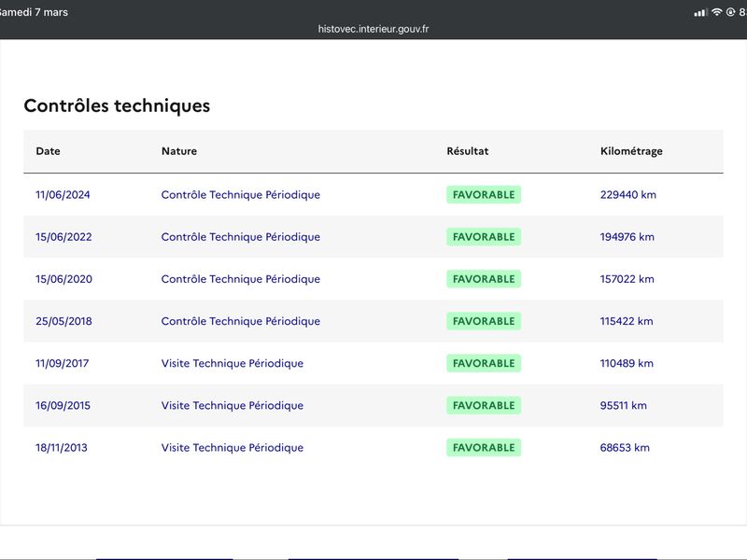Click 'Visite Technique Périodique' in the 11/09/2017 row
This screenshot has height=560, width=747.
[232, 363]
